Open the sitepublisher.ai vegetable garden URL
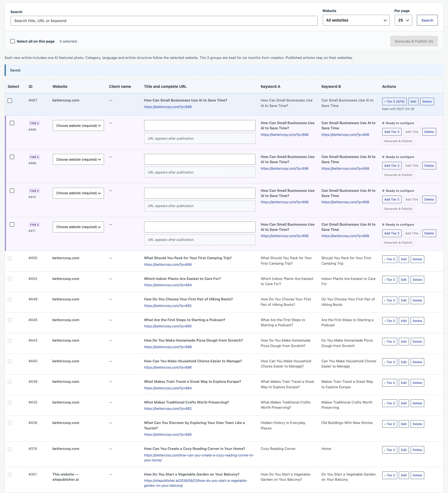Image resolution: width=448 pixels, height=493 pixels. (196, 483)
